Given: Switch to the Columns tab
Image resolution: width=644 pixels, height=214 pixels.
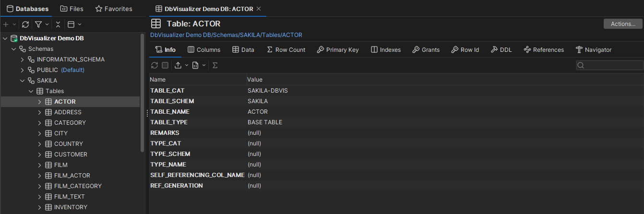Looking at the screenshot, I should 204,49.
